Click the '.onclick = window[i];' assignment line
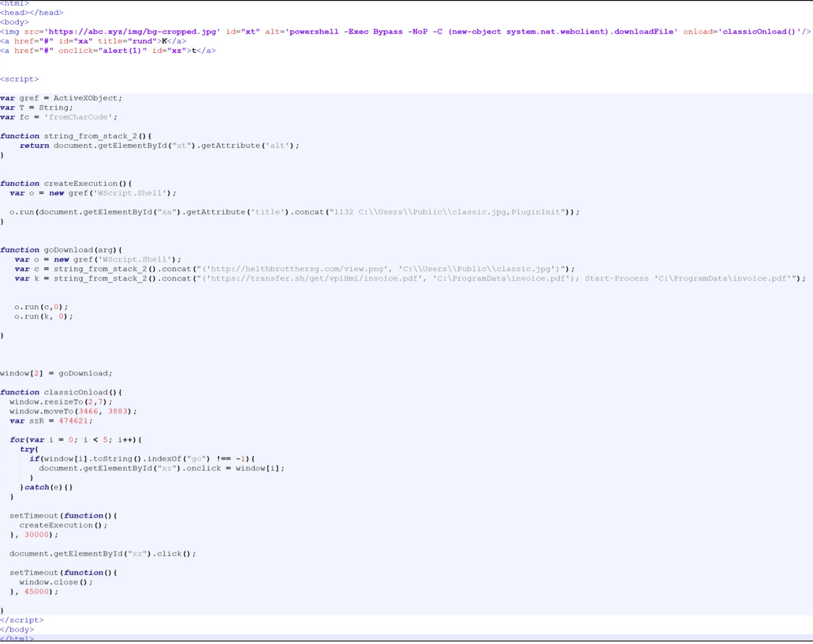813x644 pixels. [x=161, y=468]
